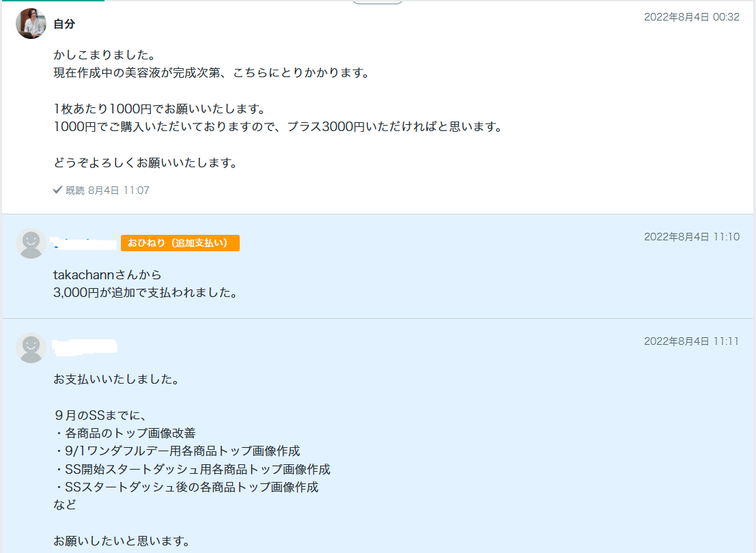The height and width of the screenshot is (553, 756).
Task: Click the text お支払いいたしました。
Action: tap(116, 380)
